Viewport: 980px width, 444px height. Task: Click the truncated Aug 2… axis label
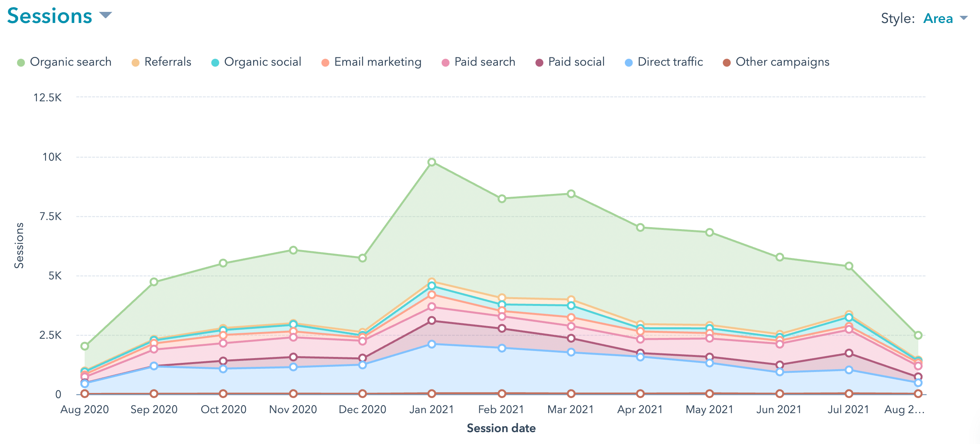pos(904,410)
